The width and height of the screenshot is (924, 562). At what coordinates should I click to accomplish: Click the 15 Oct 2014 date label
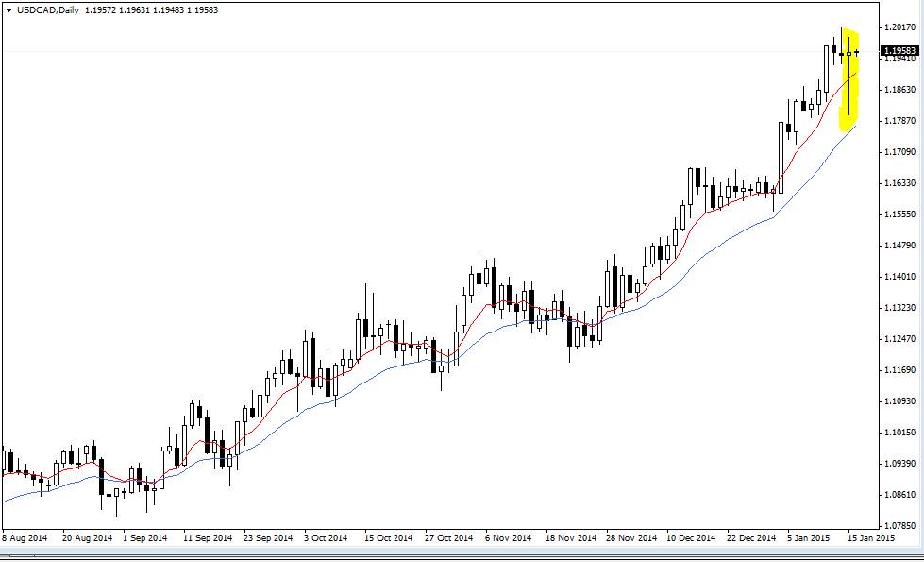388,537
